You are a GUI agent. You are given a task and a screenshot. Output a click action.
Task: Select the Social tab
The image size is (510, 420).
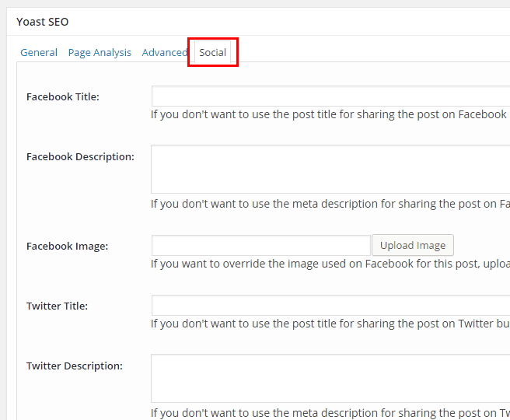213,52
